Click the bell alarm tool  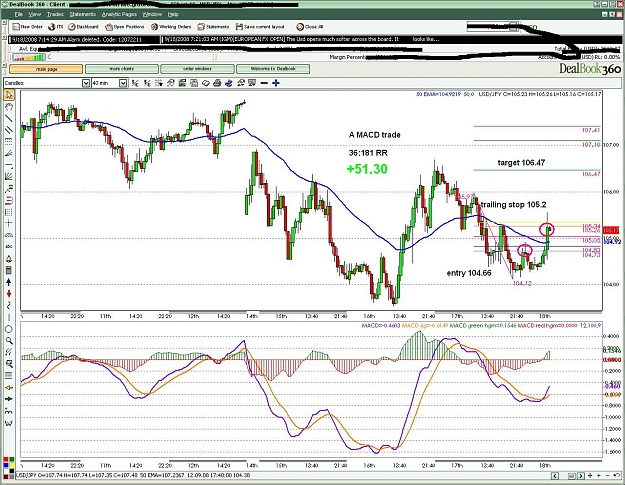tap(9, 259)
